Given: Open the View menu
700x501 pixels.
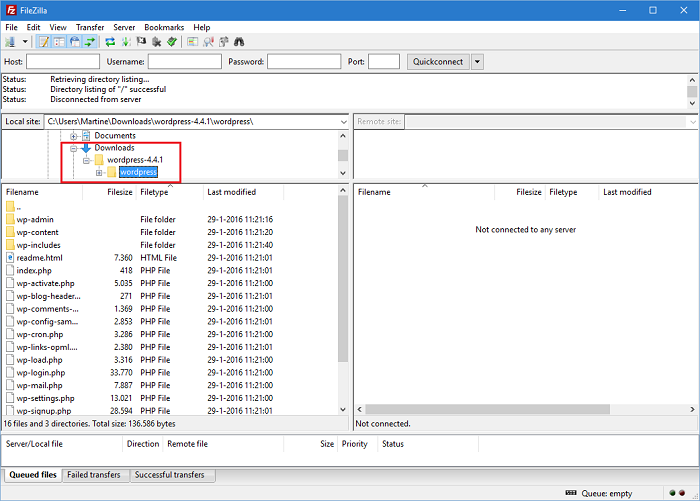Looking at the screenshot, I should [x=58, y=27].
